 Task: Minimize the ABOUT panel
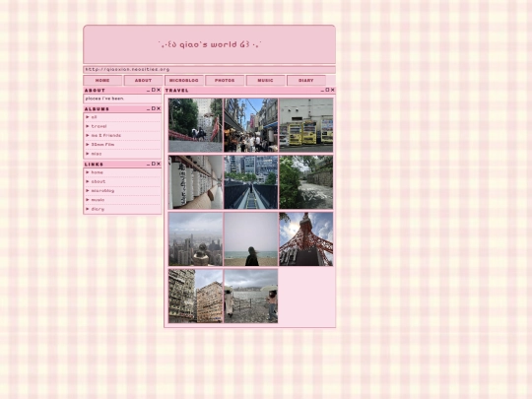tap(148, 91)
